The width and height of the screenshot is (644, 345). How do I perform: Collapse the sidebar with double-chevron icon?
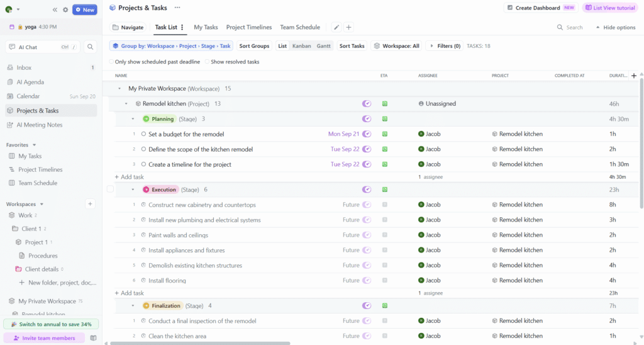pos(55,9)
